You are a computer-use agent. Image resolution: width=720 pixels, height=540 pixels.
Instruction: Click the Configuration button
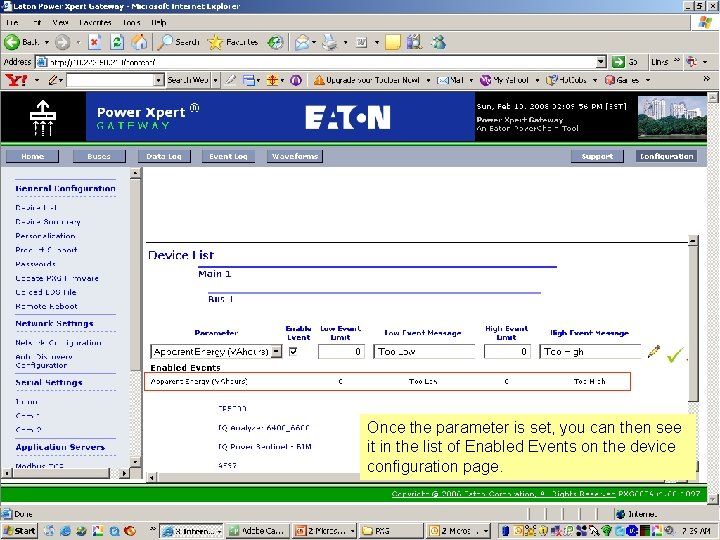click(x=666, y=156)
